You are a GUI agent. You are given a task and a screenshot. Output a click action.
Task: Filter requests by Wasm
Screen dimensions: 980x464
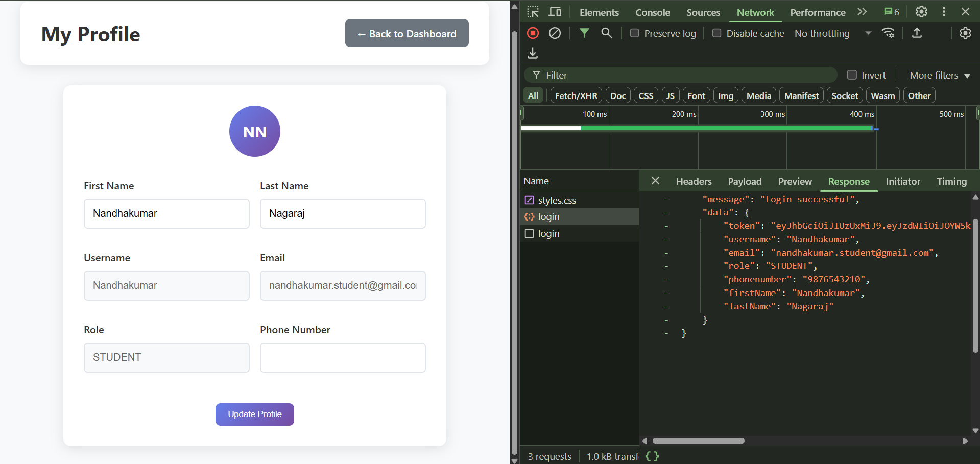[883, 95]
